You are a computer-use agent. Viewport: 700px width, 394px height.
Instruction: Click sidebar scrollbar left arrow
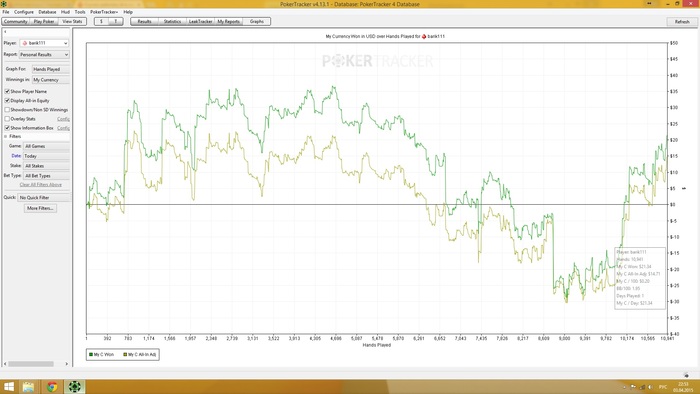[x=5, y=364]
